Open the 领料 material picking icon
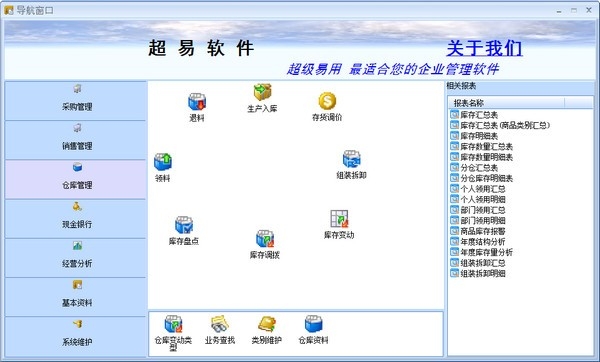 point(163,162)
